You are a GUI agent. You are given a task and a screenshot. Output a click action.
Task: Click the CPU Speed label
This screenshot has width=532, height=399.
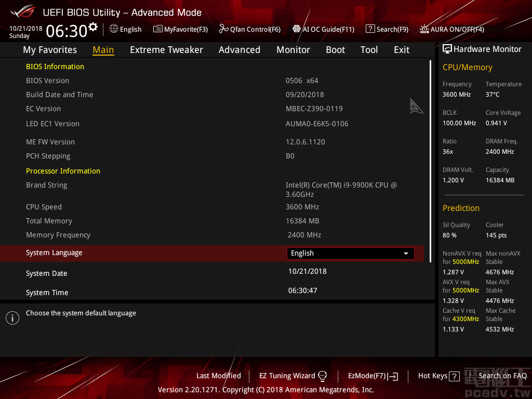44,207
